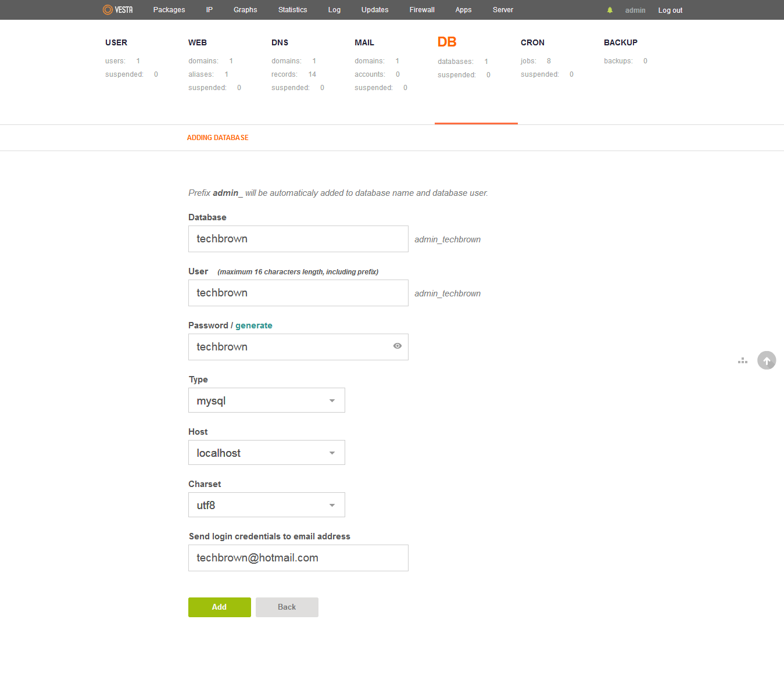Viewport: 784px width, 673px height.
Task: Expand the Type mysql dropdown
Action: click(267, 400)
